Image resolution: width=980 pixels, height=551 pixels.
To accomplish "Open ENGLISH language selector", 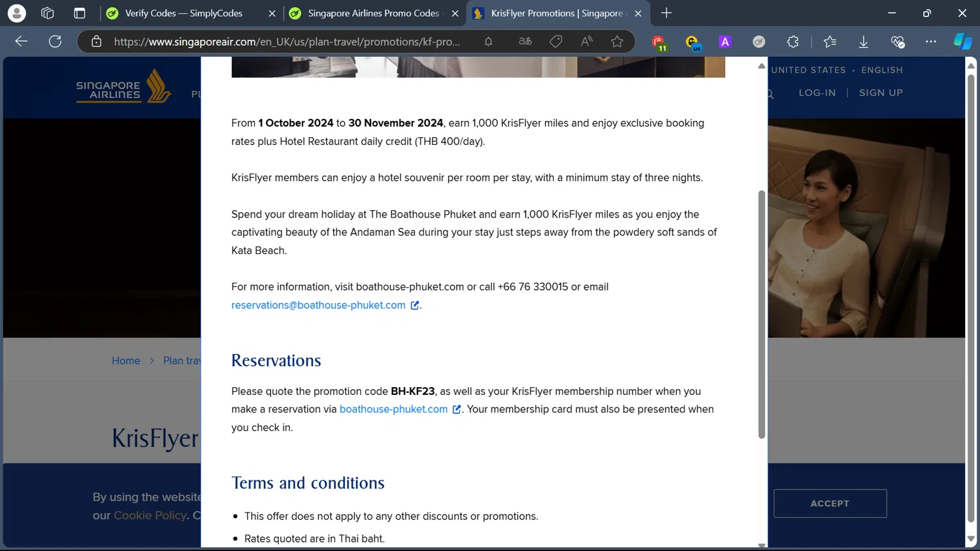I will tap(882, 70).
